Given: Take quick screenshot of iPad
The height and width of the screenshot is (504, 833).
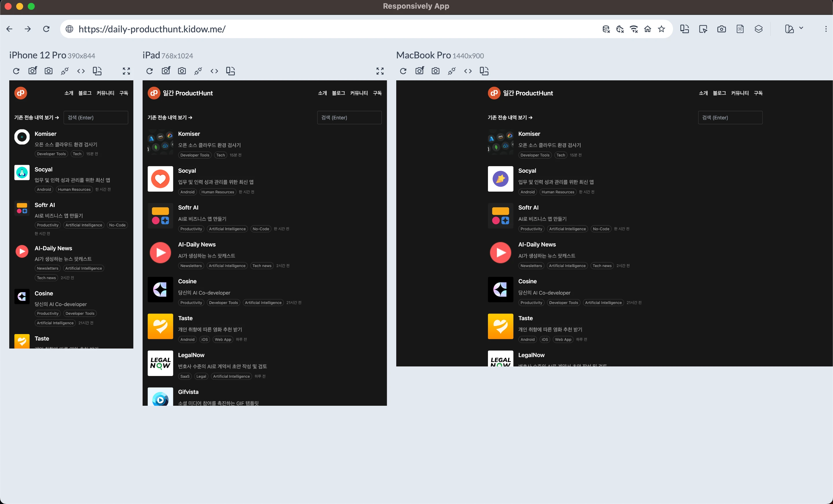Looking at the screenshot, I should coord(166,71).
